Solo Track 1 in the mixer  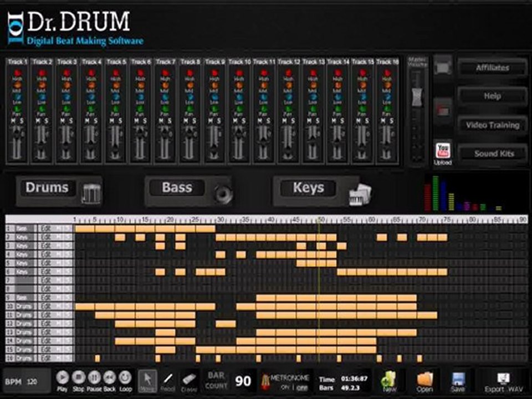pos(22,121)
